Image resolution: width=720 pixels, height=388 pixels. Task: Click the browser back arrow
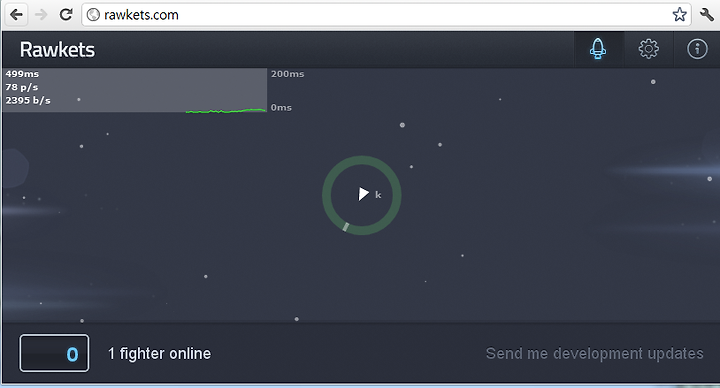[x=17, y=15]
